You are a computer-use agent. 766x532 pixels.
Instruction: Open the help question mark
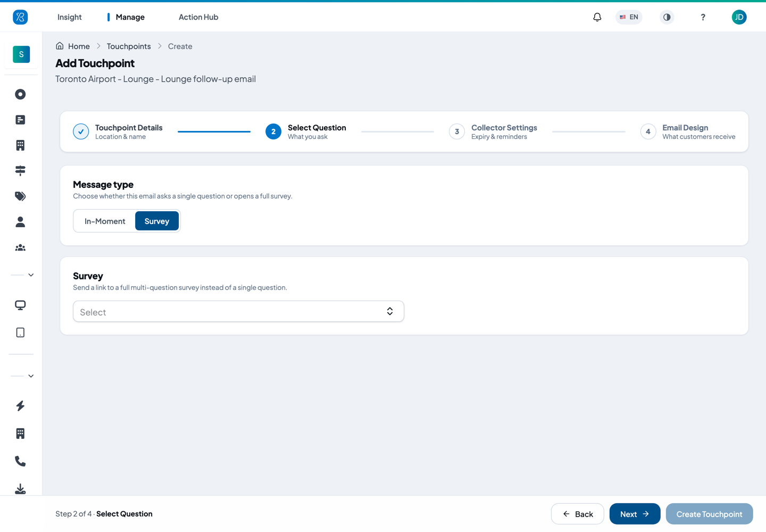pos(703,17)
